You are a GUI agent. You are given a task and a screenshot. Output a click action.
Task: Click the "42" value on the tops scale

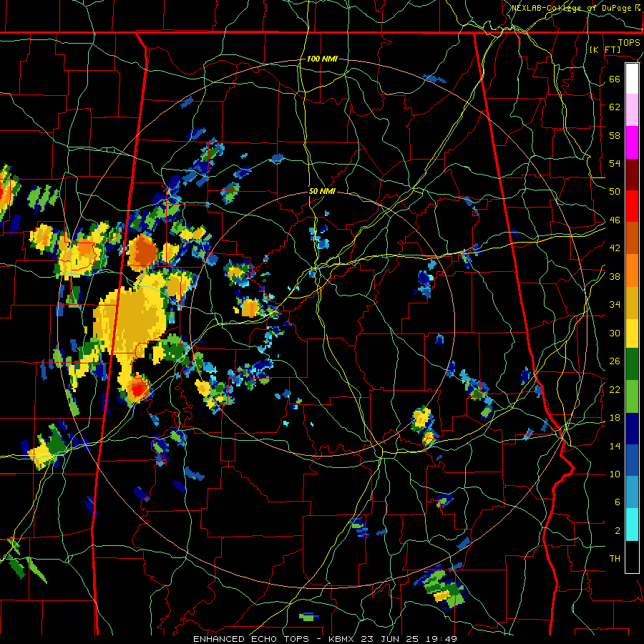click(615, 248)
